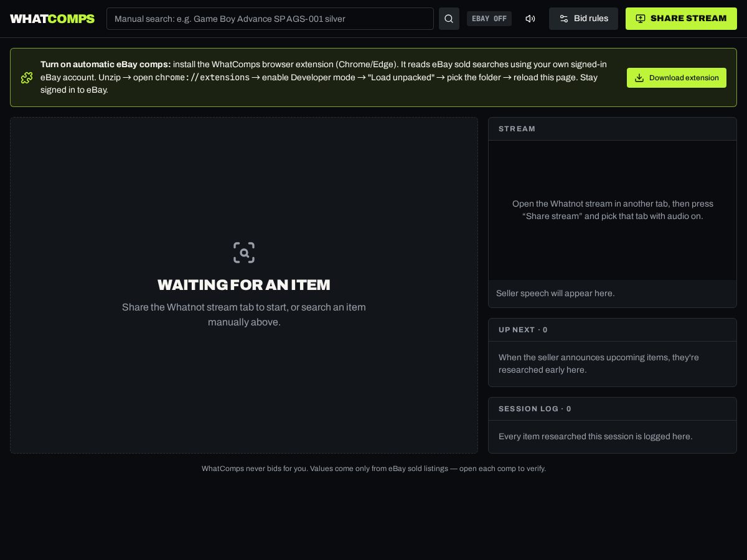Click 'Turn on automatic eBay comps' bold text

[x=106, y=64]
